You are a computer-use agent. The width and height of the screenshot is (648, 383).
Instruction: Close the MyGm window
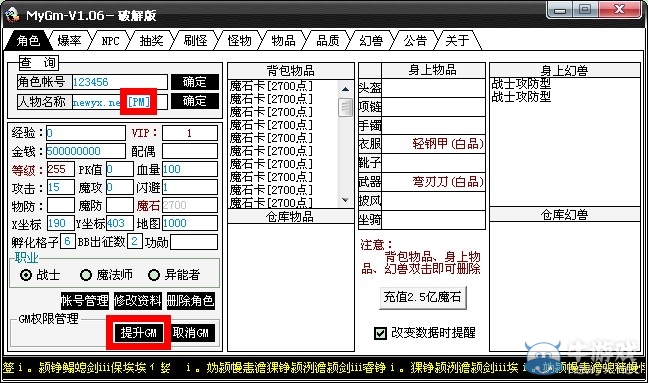[x=619, y=10]
